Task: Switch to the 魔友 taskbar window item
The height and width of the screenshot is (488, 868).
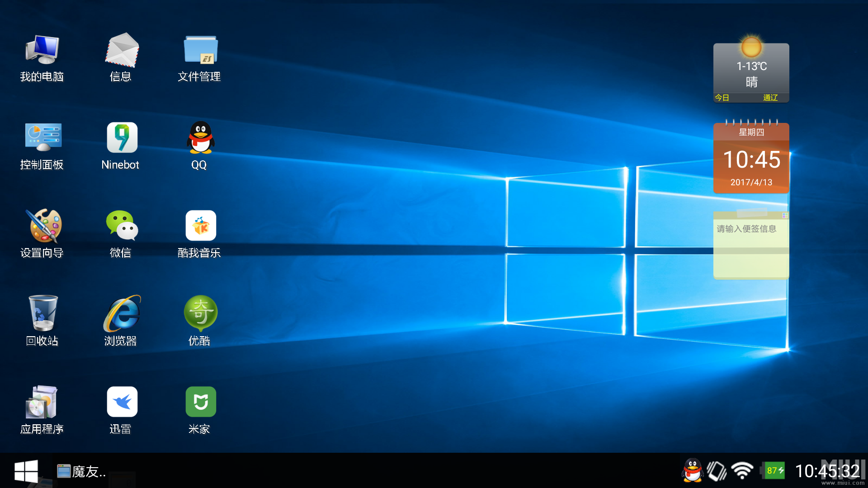Action: point(81,471)
